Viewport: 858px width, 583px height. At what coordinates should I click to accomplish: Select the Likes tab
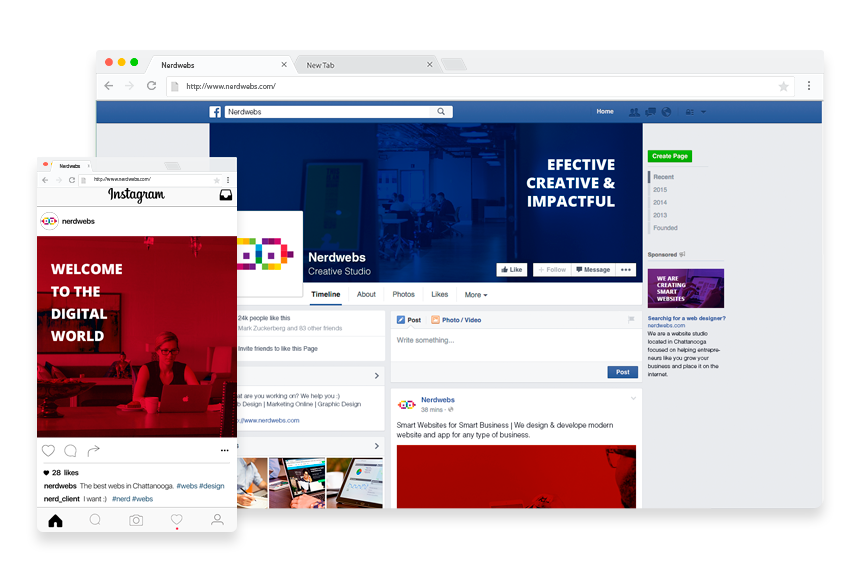click(x=439, y=295)
